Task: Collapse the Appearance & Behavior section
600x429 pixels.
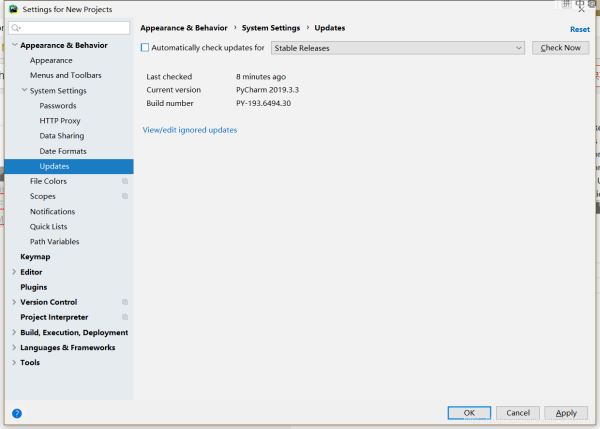Action: 15,45
